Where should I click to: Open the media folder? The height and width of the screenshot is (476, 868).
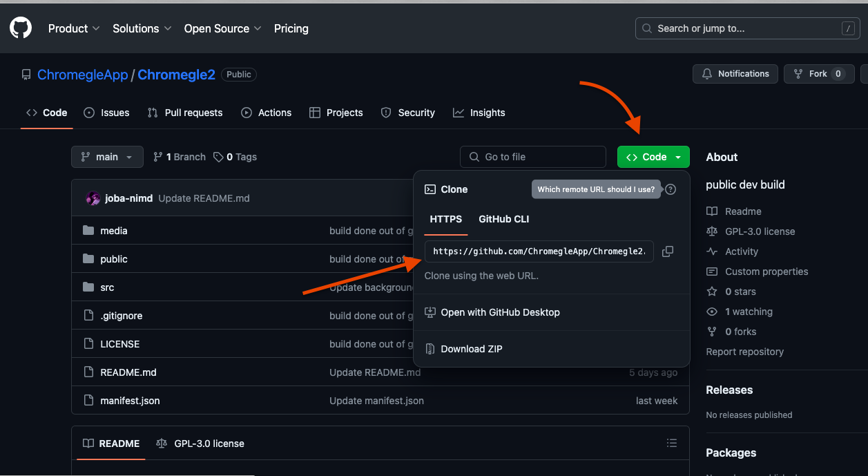point(114,231)
